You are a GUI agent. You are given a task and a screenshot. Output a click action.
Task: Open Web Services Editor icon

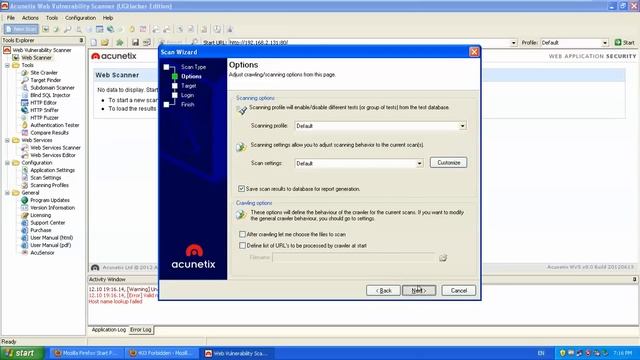pyautogui.click(x=24, y=155)
